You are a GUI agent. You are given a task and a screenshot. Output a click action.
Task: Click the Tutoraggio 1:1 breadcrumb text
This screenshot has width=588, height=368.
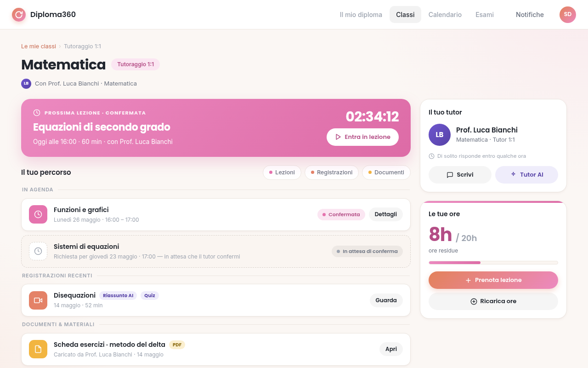tap(83, 46)
